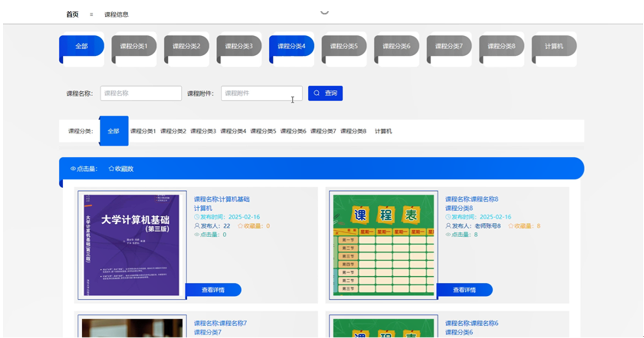Image resolution: width=644 pixels, height=338 pixels.
Task: Click eye icon next to 点击量: 0
Action: (x=197, y=235)
